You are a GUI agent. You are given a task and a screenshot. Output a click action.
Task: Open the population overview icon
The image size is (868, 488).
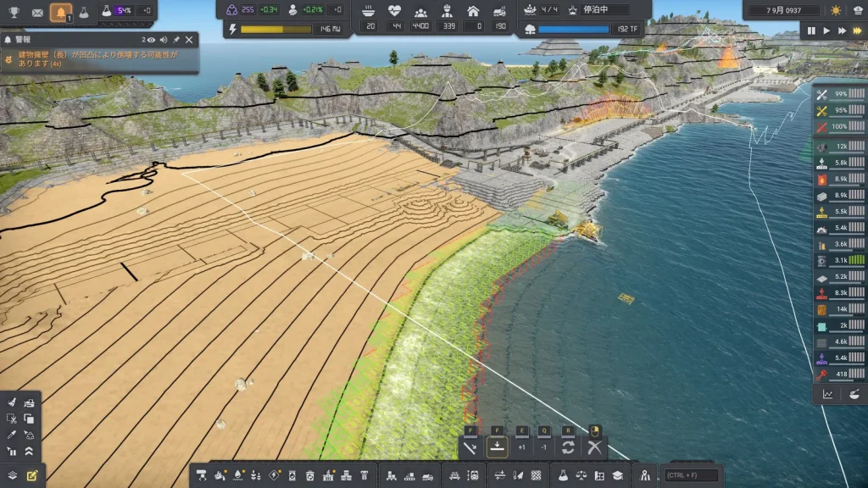pyautogui.click(x=419, y=12)
